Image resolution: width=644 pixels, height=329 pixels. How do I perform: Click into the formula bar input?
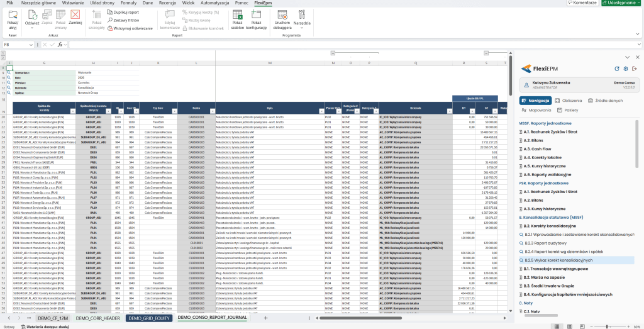[351, 45]
